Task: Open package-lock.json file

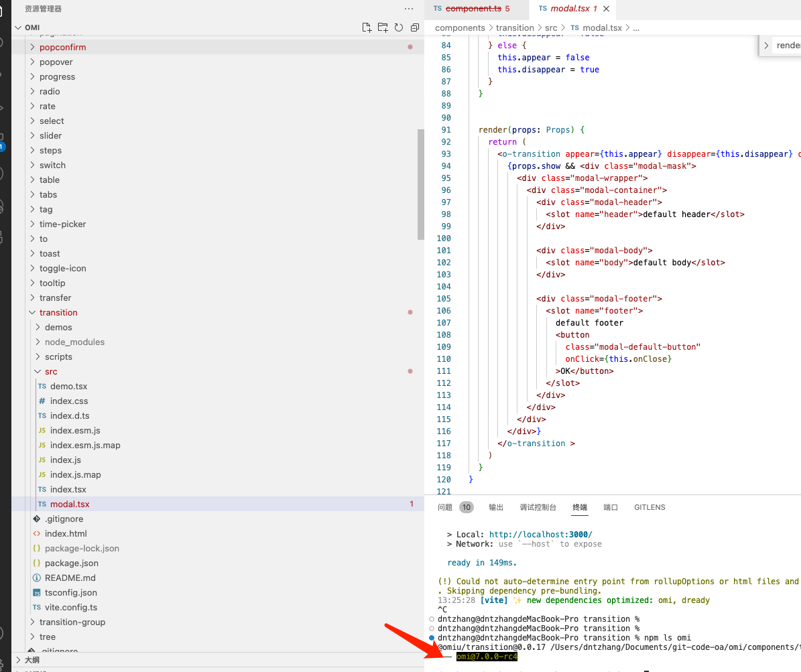Action: pyautogui.click(x=82, y=549)
